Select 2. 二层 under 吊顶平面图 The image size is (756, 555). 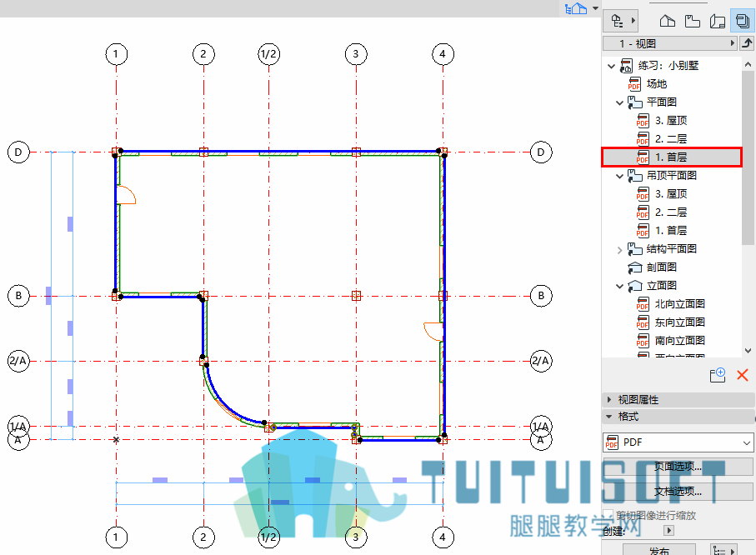click(671, 212)
